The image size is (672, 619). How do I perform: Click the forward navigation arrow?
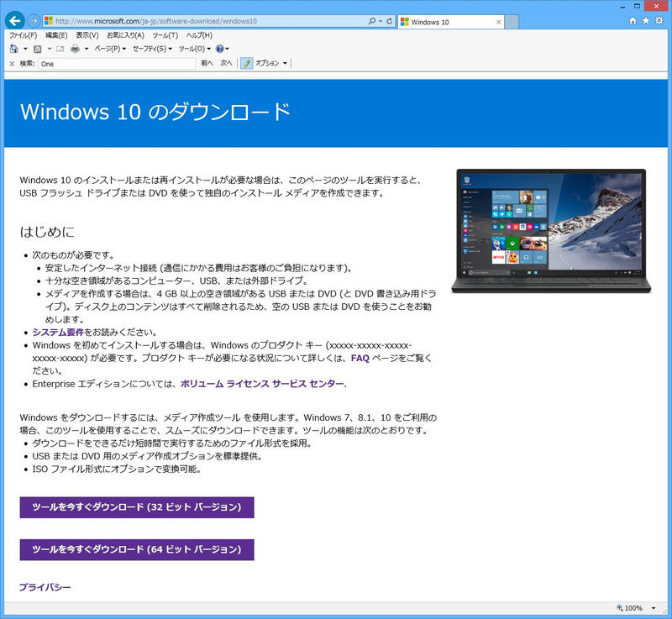[34, 20]
